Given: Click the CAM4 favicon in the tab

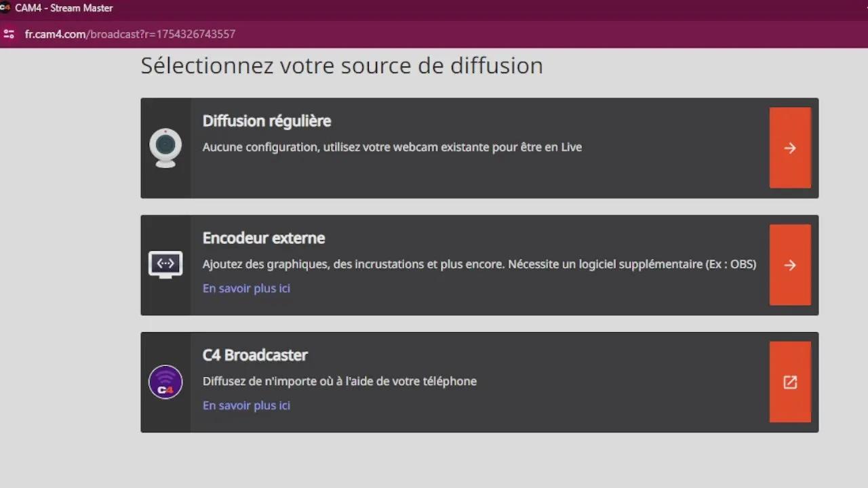Looking at the screenshot, I should (5, 8).
